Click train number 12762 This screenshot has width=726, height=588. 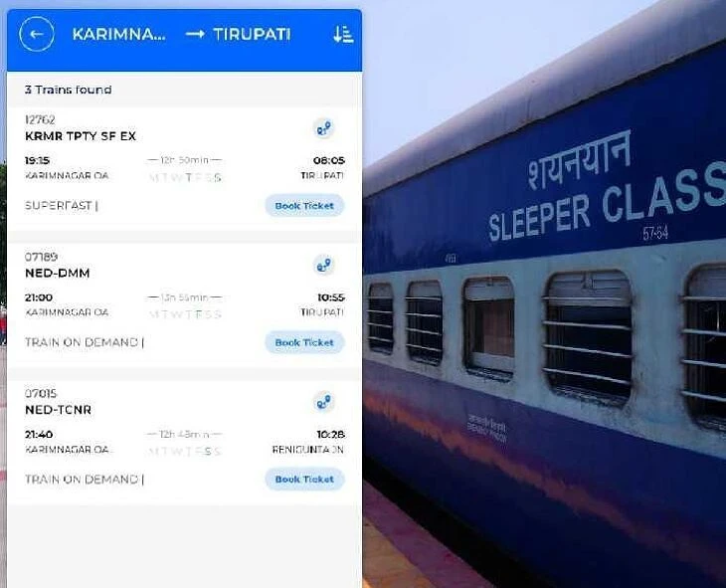40,119
